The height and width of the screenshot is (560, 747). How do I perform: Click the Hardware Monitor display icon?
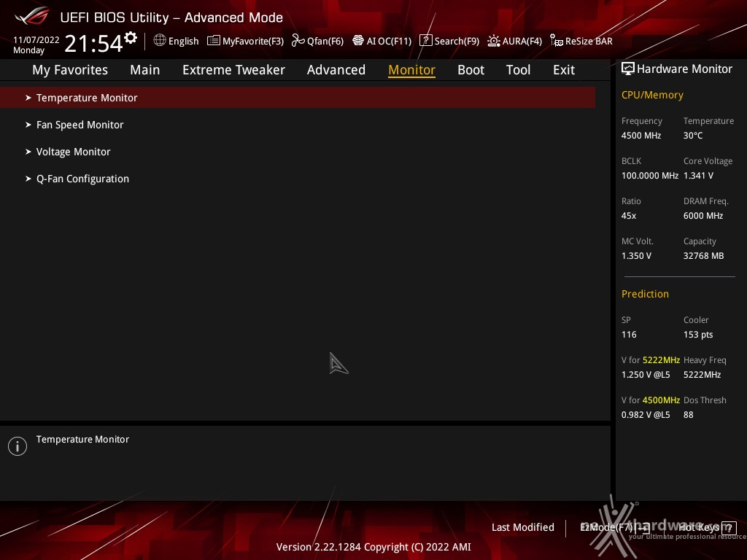pyautogui.click(x=628, y=69)
